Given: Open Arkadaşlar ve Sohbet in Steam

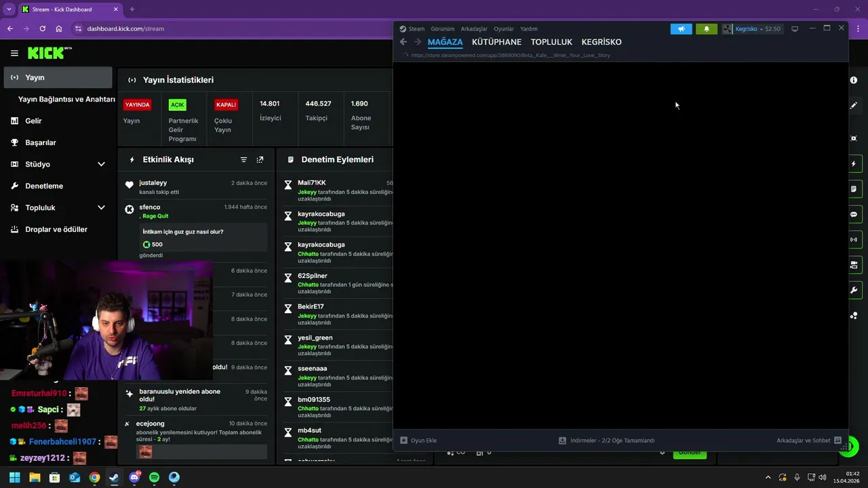Looking at the screenshot, I should (809, 441).
